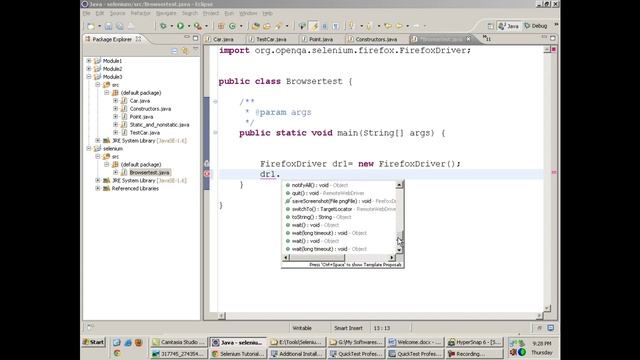This screenshot has width=640, height=360.
Task: Open the Window menu
Action: pos(248,13)
